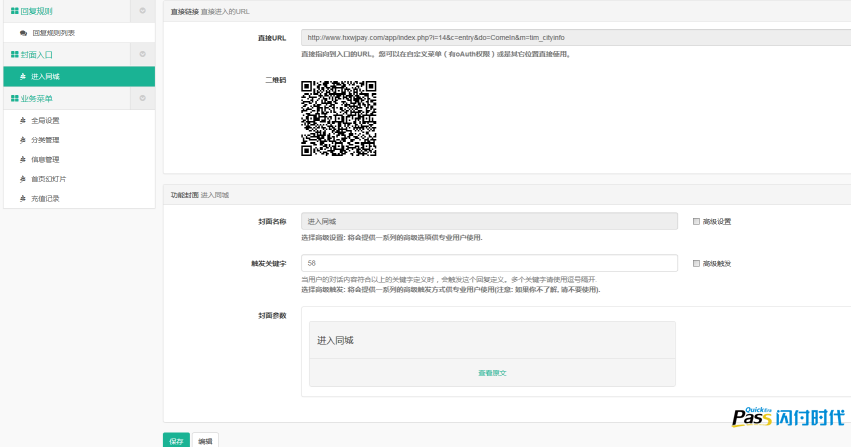This screenshot has height=447, width=851.
Task: Click the 编辑 button
Action: [x=205, y=440]
